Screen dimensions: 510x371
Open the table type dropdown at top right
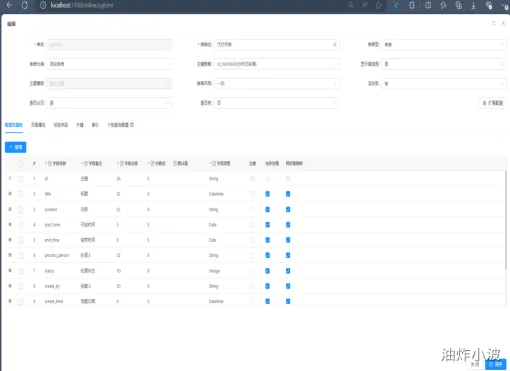tap(444, 44)
